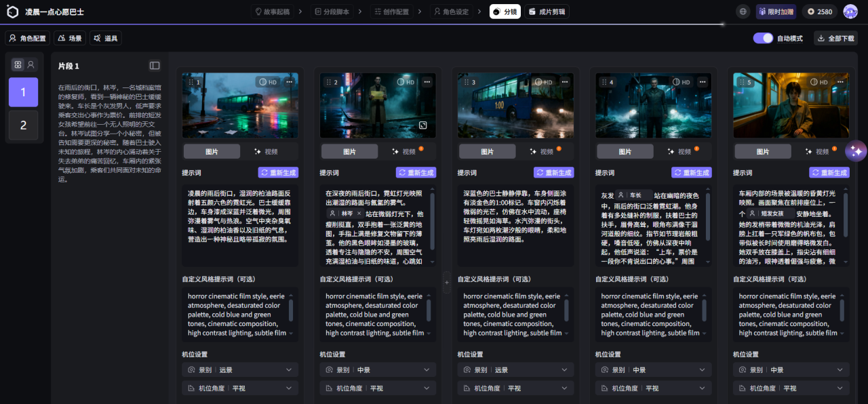The height and width of the screenshot is (404, 868).
Task: Disable the 自动模式 switch
Action: tap(762, 38)
